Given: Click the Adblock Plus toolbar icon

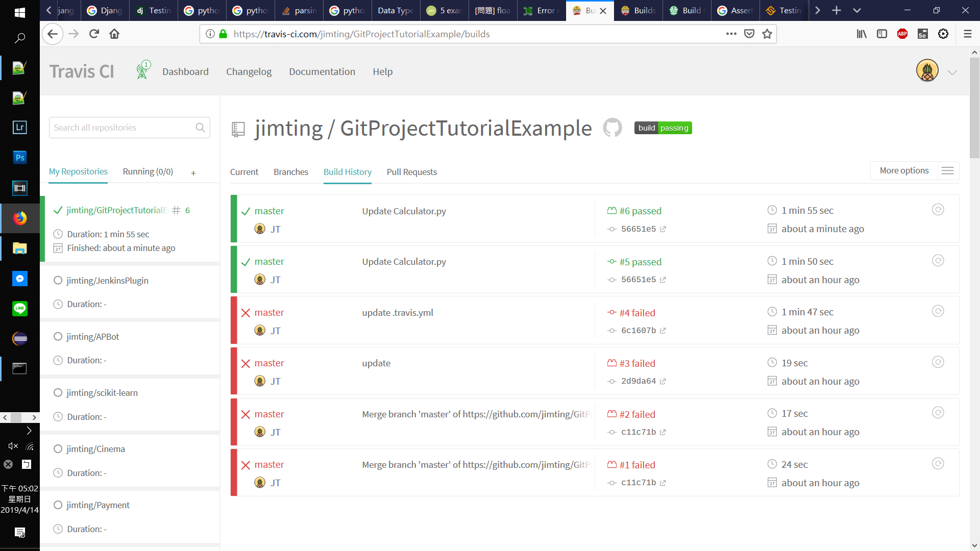Looking at the screenshot, I should pos(902,34).
